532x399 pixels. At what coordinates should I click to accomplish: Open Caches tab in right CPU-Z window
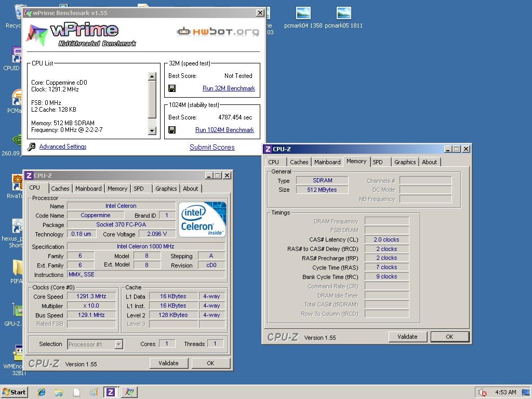299,162
